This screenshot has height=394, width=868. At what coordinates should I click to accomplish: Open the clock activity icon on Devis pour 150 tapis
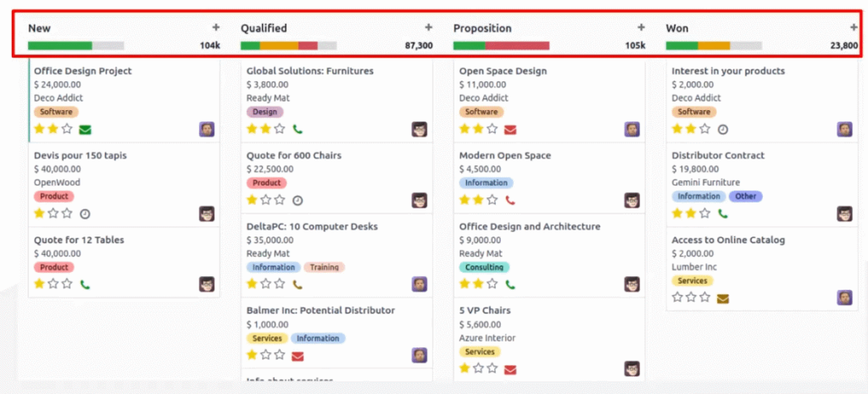coord(85,214)
